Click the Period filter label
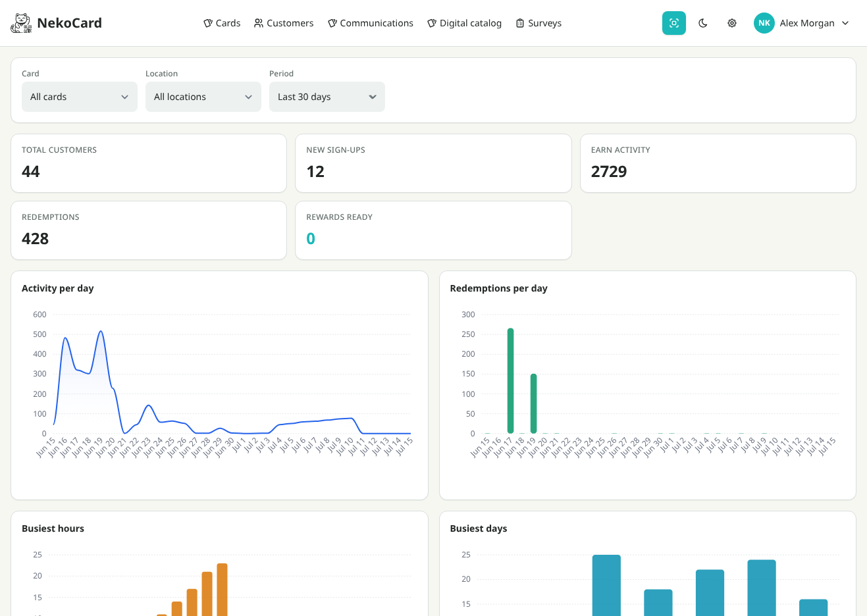This screenshot has width=867, height=616. (282, 74)
